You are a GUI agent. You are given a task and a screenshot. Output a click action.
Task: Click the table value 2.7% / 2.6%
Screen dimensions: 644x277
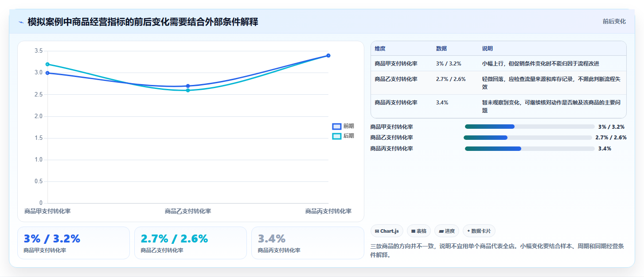tap(451, 79)
